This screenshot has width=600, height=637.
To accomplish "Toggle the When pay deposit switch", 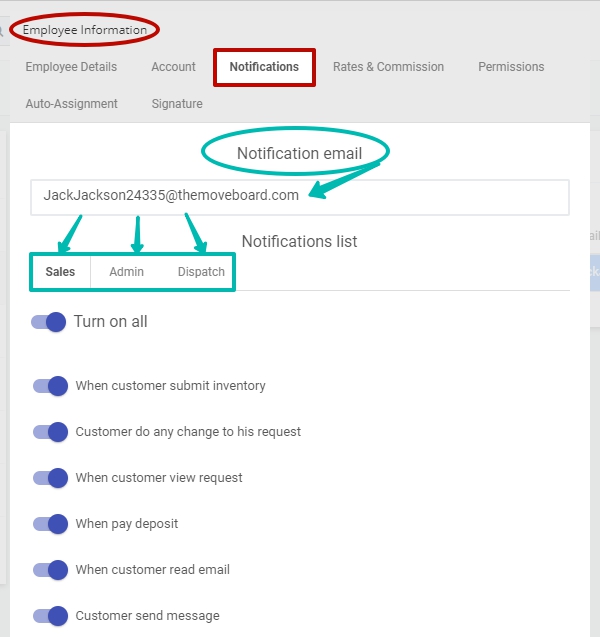I will 50,524.
